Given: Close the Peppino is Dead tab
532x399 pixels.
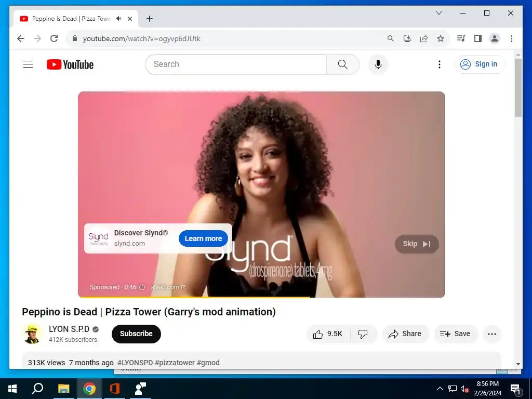Looking at the screenshot, I should 129,19.
